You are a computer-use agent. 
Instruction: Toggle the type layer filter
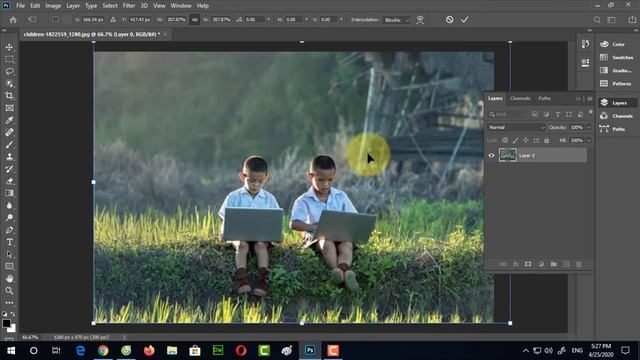[558, 114]
